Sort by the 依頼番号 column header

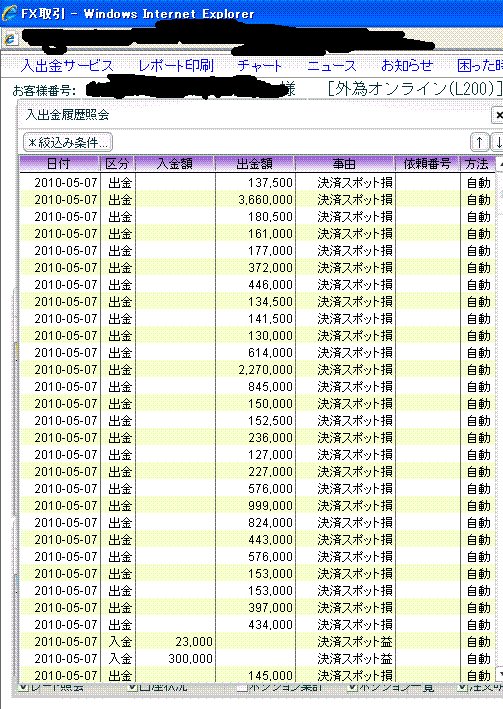[427, 164]
